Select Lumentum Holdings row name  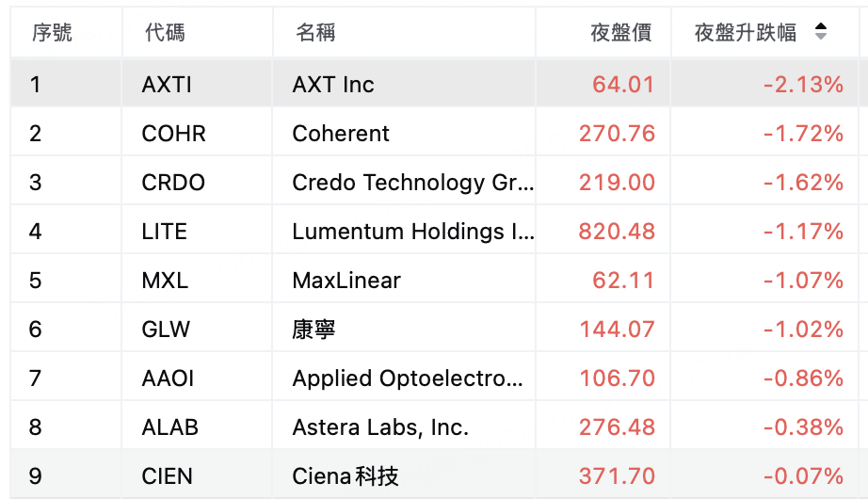[413, 232]
